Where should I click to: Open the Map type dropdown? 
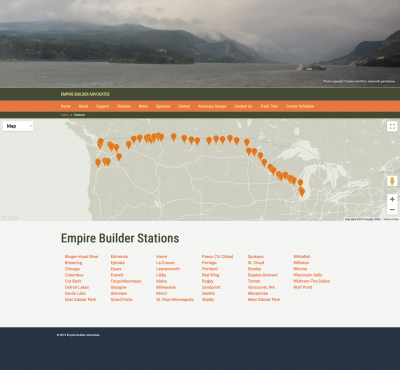pyautogui.click(x=18, y=126)
